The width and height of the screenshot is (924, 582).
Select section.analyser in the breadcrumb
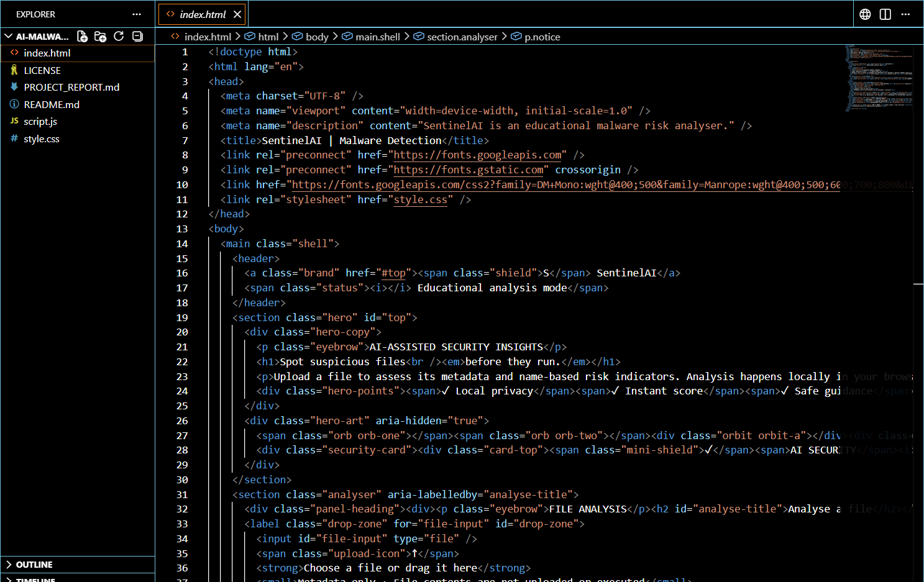click(x=462, y=37)
